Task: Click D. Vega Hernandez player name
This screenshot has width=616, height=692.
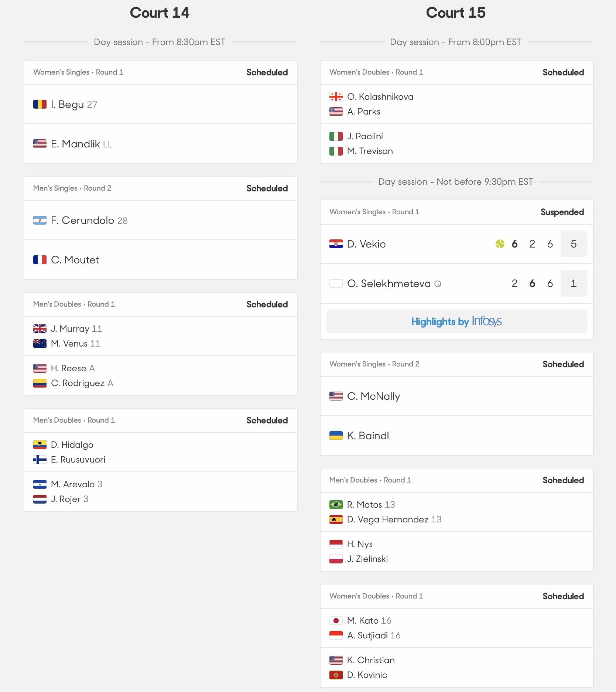Action: coord(388,519)
